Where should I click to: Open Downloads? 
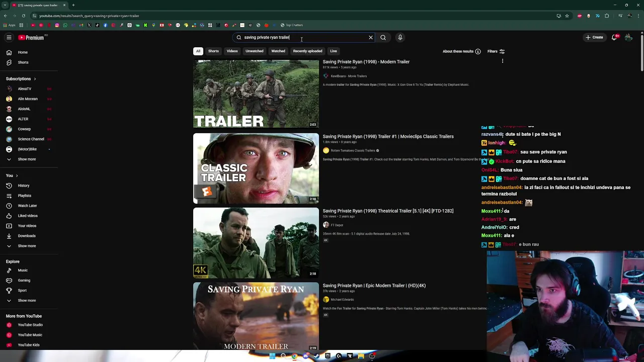(29, 236)
